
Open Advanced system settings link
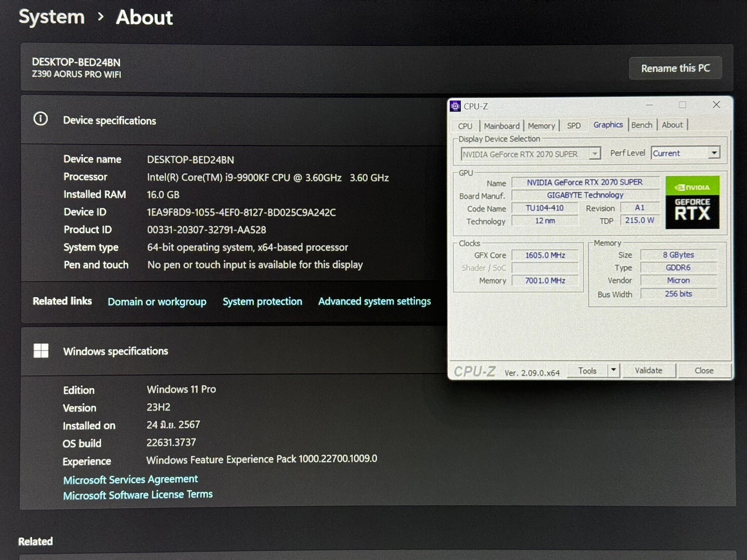(x=374, y=301)
